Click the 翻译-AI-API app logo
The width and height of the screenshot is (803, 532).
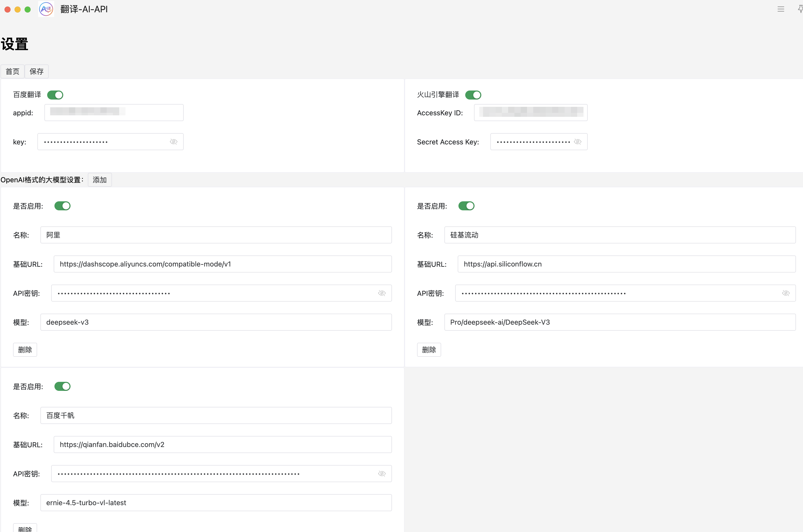(x=46, y=9)
